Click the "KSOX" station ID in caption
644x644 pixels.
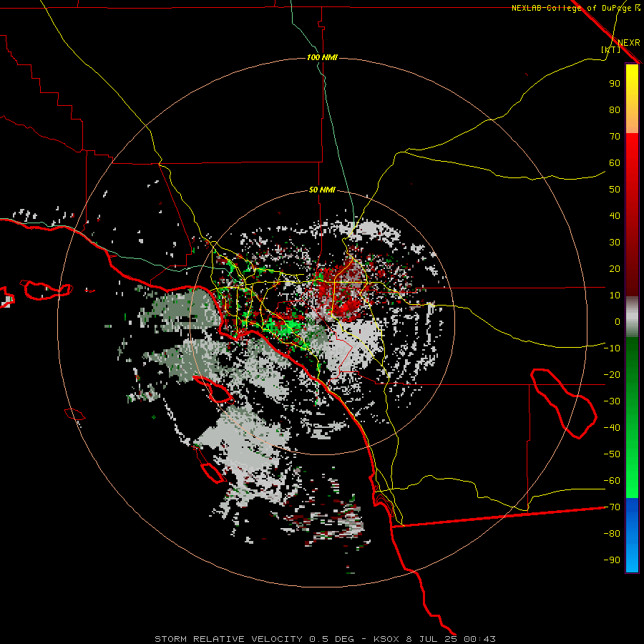tap(386, 639)
